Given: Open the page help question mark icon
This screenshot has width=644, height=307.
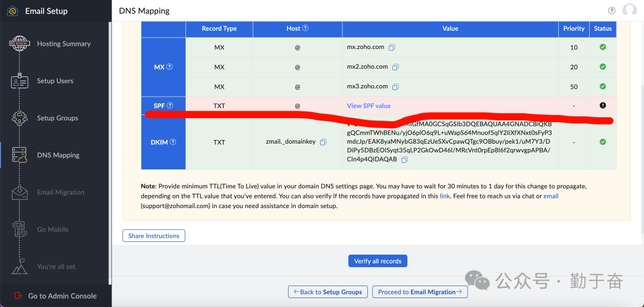Looking at the screenshot, I should point(611,11).
